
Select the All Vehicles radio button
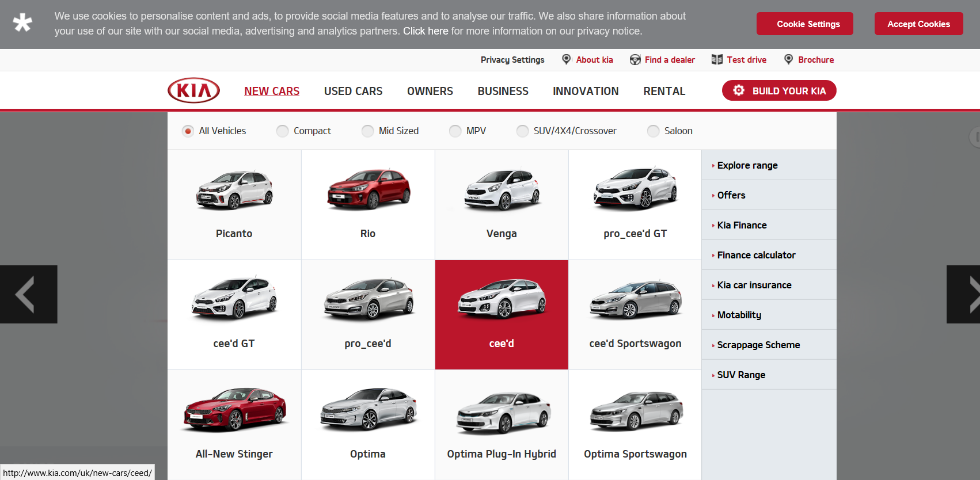point(188,131)
